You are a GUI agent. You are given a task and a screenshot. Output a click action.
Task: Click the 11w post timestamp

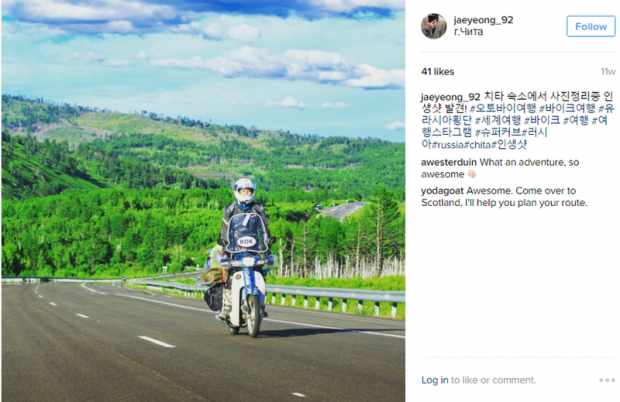pos(608,72)
